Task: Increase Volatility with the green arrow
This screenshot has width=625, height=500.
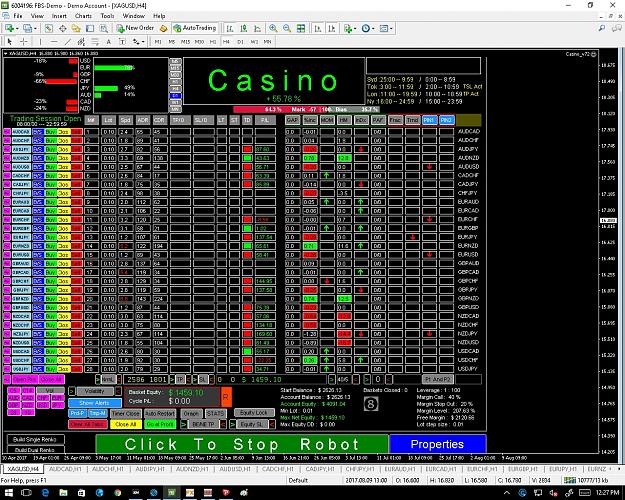Action: [x=72, y=391]
